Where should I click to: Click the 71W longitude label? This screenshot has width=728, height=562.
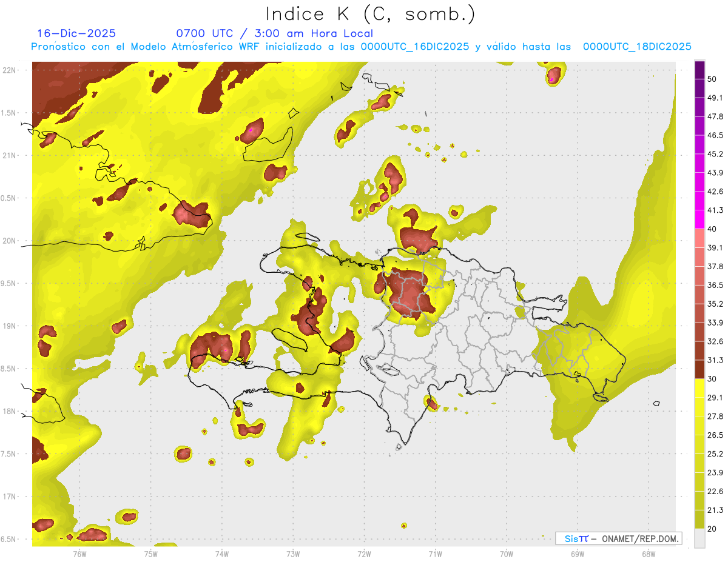click(x=434, y=554)
